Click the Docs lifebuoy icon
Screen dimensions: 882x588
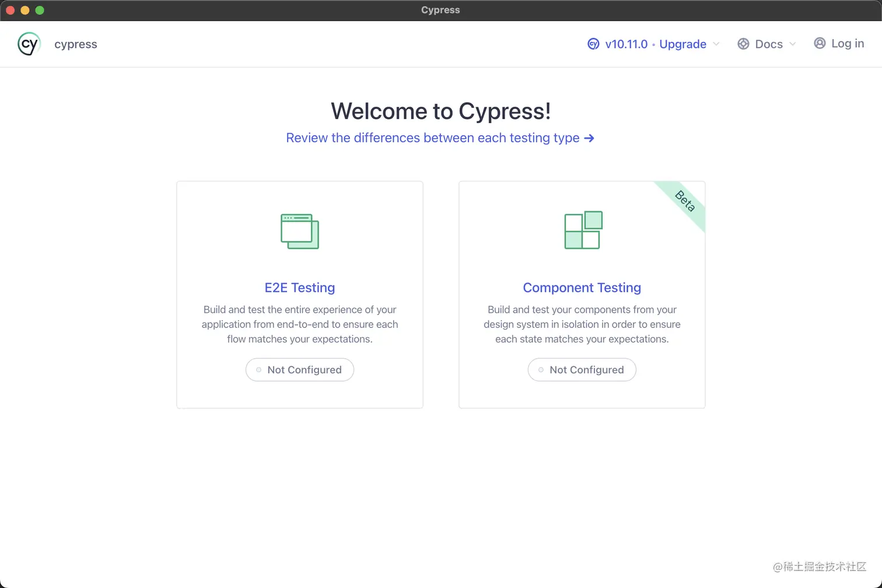click(743, 44)
